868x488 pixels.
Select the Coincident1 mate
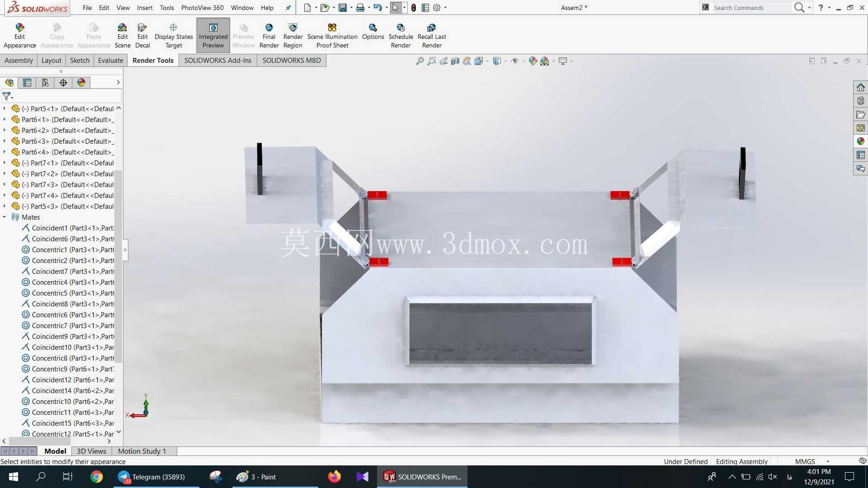coord(68,228)
